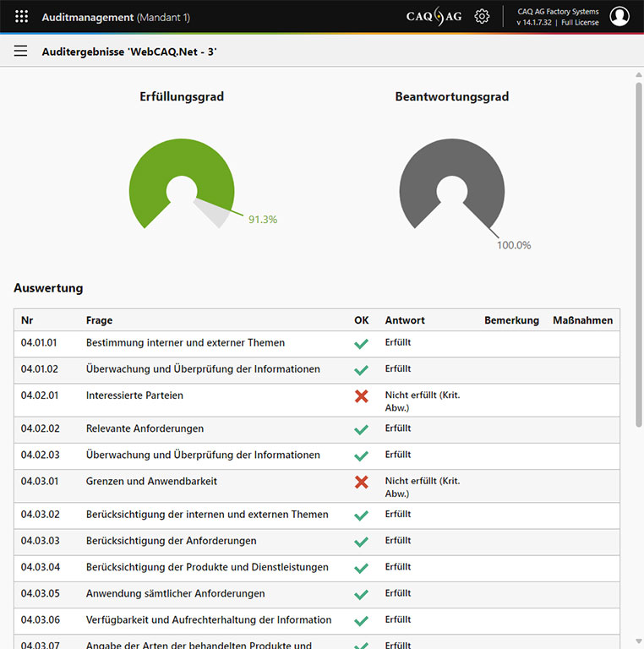Click the Full License text
The image size is (644, 649).
pos(580,22)
